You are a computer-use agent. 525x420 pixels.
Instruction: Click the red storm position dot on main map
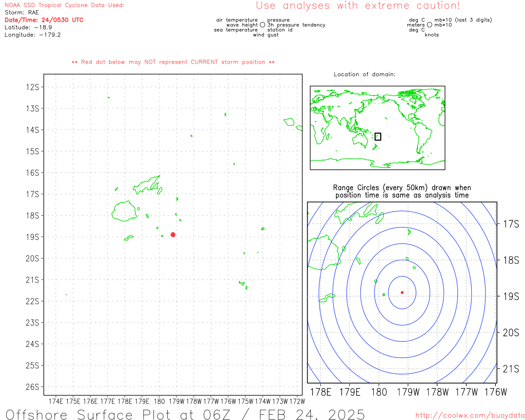pyautogui.click(x=173, y=235)
